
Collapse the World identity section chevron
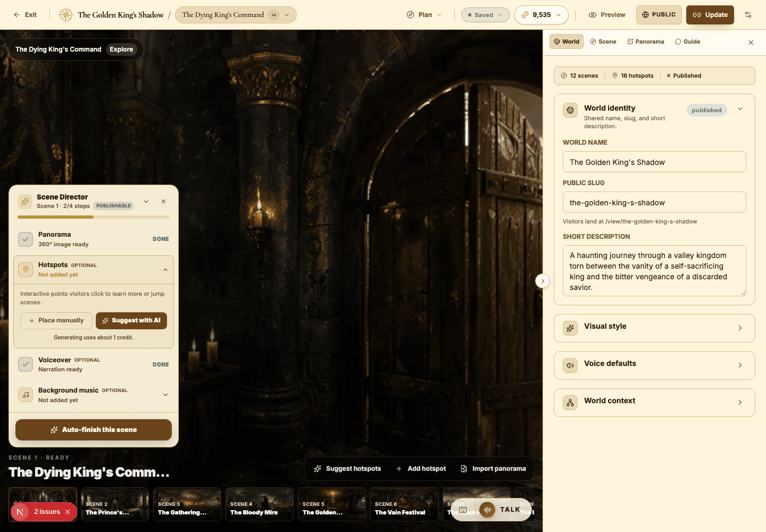coord(740,109)
